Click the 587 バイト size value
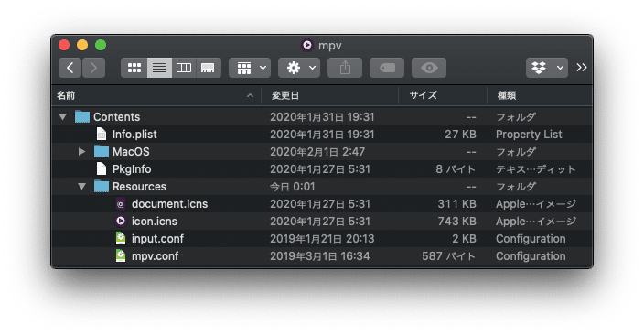 pos(449,256)
